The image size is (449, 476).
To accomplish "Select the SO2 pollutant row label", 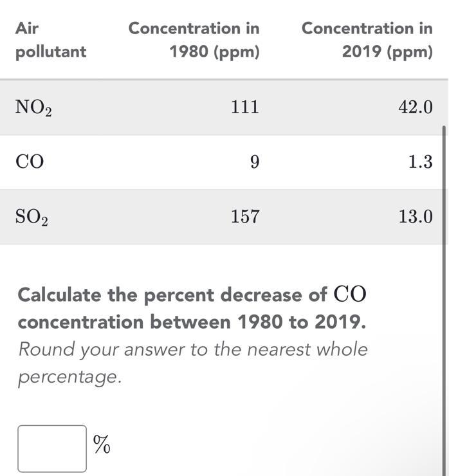I will (32, 217).
